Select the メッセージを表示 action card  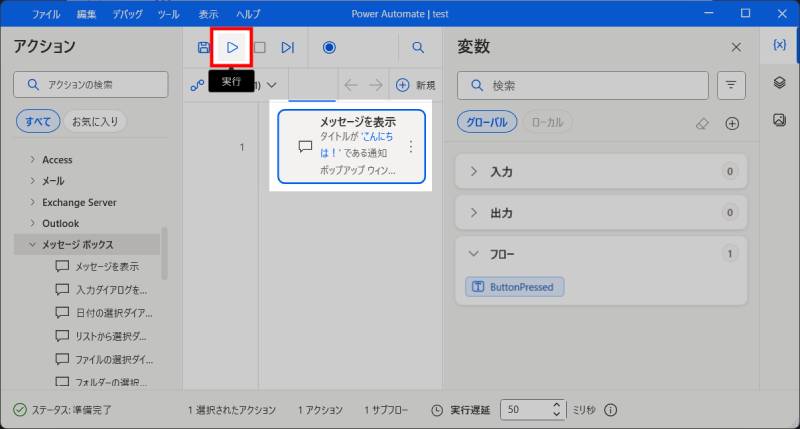352,146
